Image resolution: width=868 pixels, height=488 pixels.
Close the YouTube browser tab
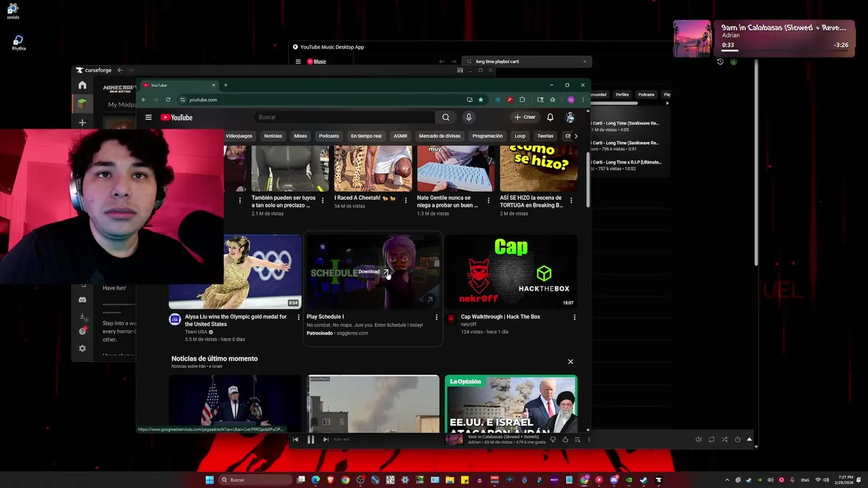pos(213,85)
